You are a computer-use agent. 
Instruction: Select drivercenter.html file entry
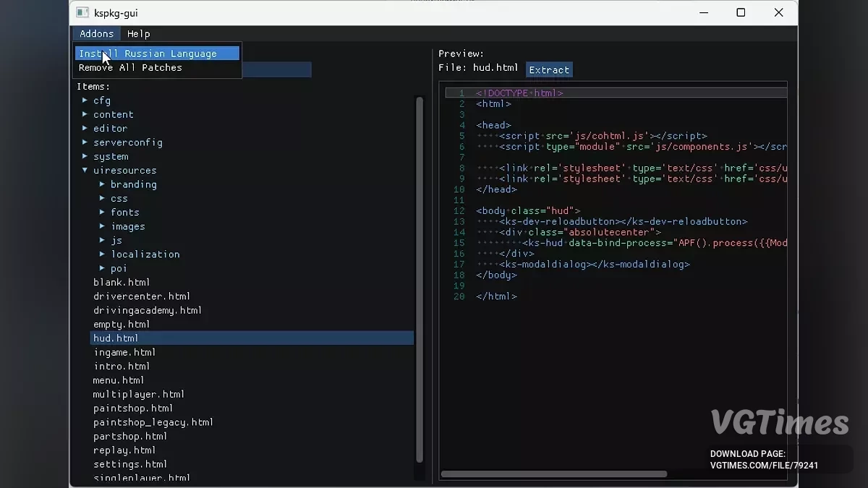click(x=142, y=296)
